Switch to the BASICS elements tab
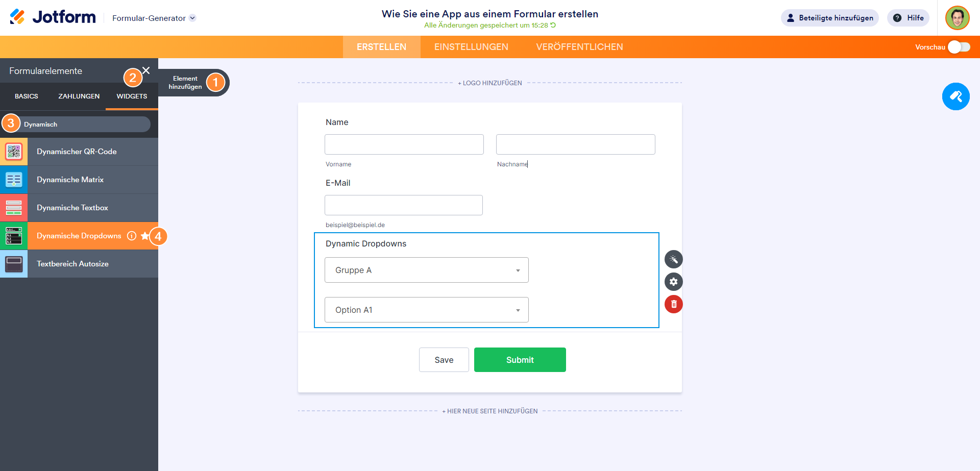Image resolution: width=980 pixels, height=471 pixels. (27, 96)
